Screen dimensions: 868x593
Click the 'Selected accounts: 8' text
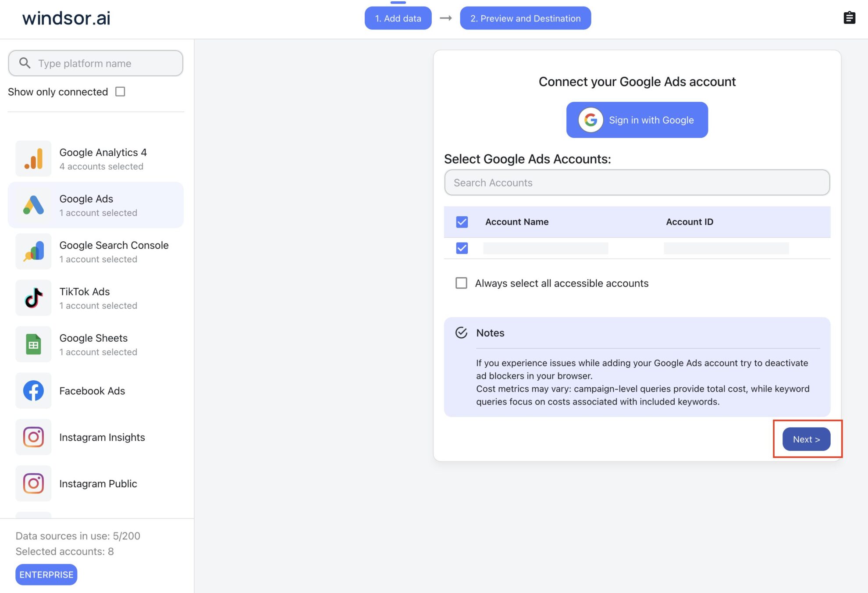coord(65,551)
